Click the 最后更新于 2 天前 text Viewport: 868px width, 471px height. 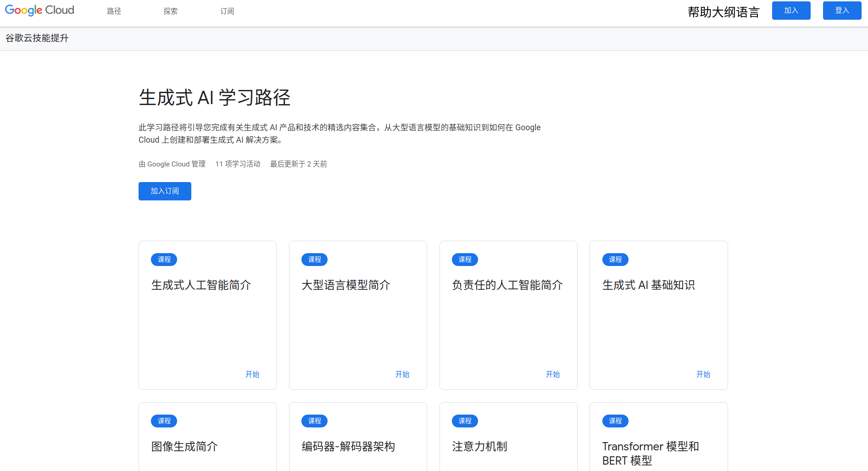[x=299, y=164]
